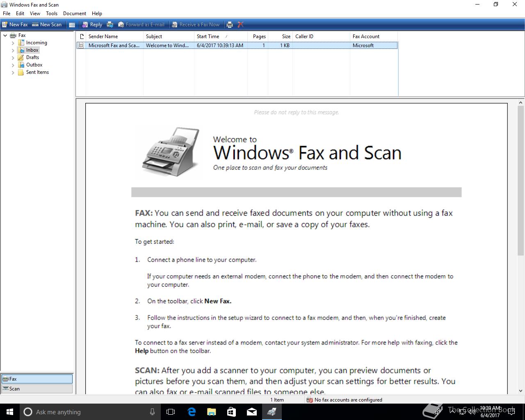Screen dimensions: 525x420
Task: Toggle the preview pane toolbar icon
Action: click(72, 25)
